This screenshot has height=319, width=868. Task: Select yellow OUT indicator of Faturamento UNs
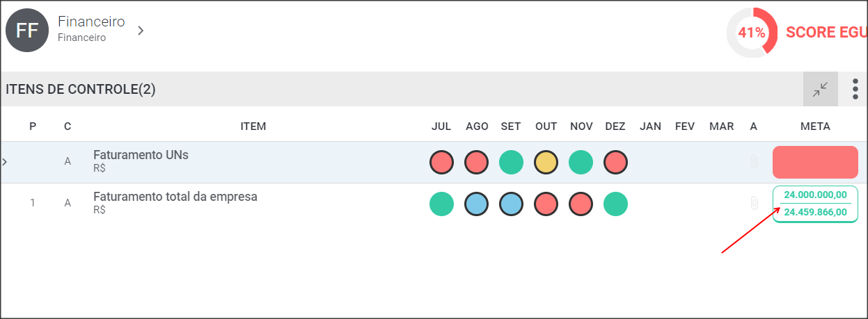click(546, 162)
